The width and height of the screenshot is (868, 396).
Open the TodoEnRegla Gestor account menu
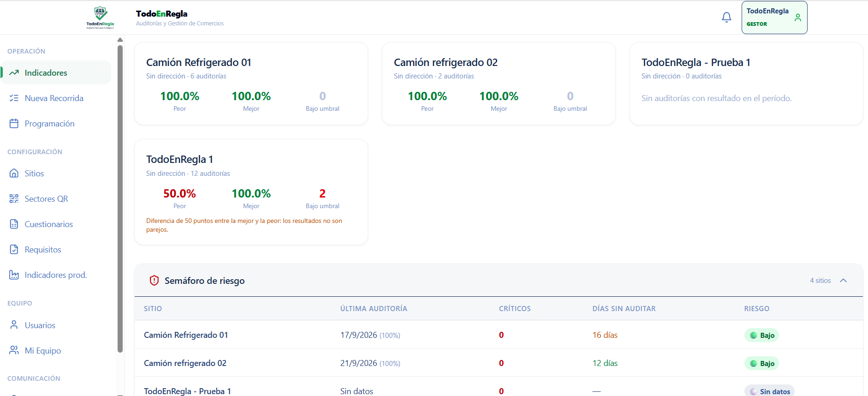tap(774, 18)
